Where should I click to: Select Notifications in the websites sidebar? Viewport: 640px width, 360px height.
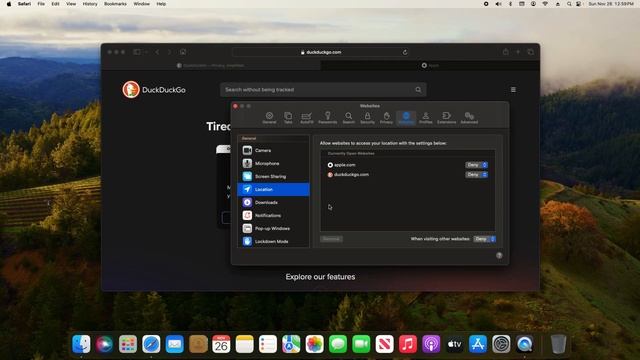[273, 216]
